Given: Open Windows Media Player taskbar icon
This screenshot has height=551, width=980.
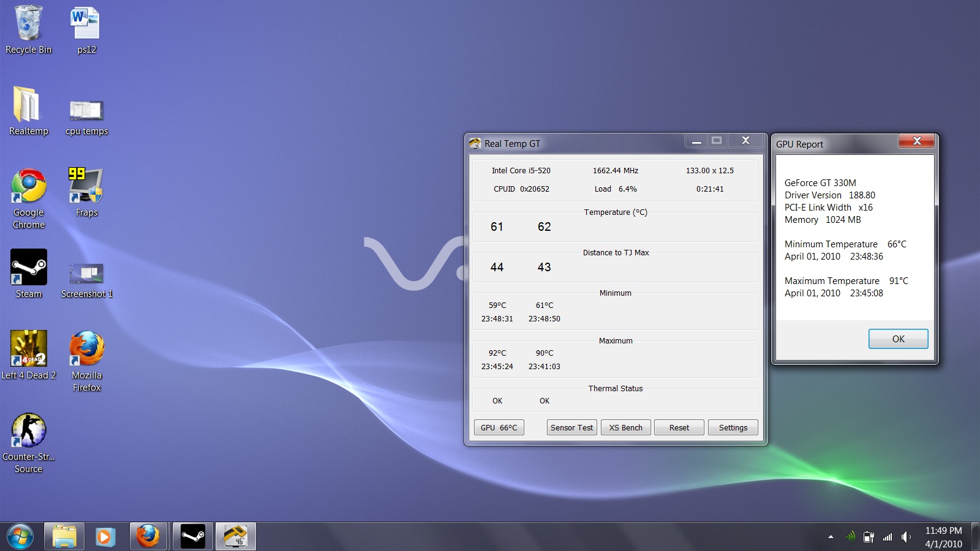Looking at the screenshot, I should [x=106, y=537].
